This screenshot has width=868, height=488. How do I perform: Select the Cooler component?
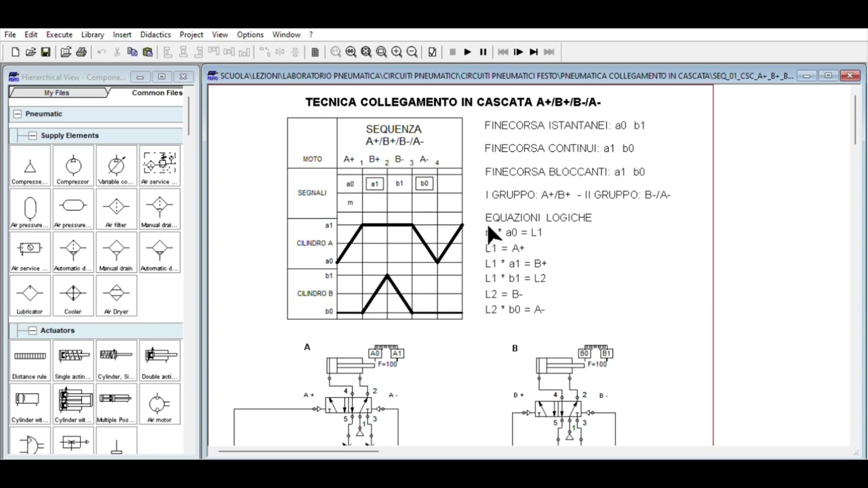point(73,296)
